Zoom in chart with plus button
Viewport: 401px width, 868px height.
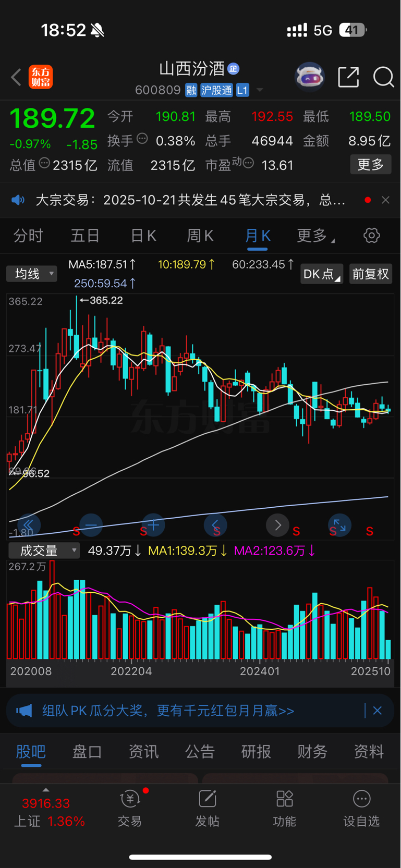click(153, 525)
